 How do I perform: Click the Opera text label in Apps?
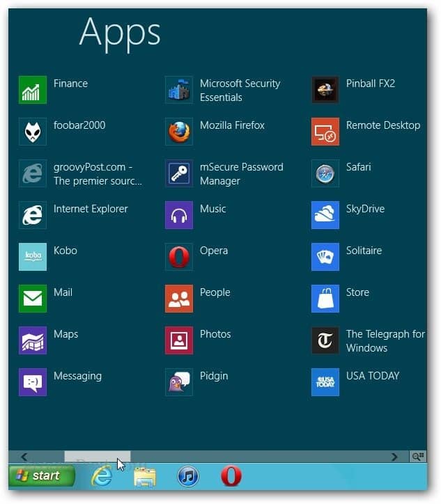(214, 251)
